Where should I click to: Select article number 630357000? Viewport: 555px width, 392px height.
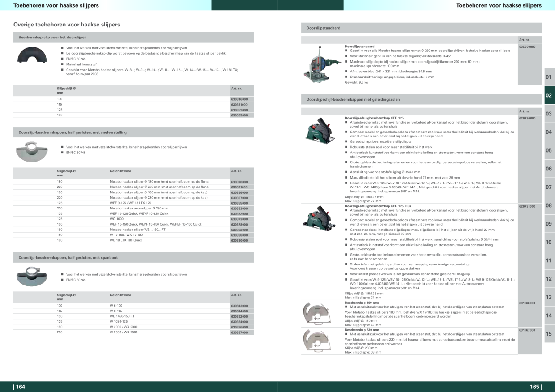239,197
